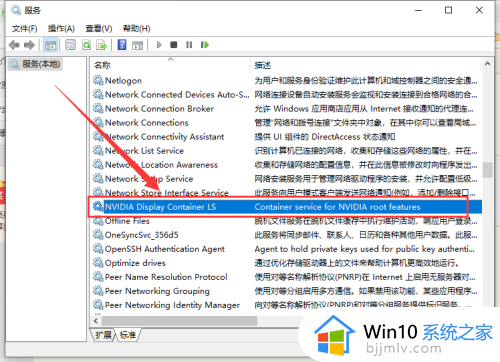The image size is (500, 362).
Task: Click the Stop Service square icon
Action: (174, 45)
